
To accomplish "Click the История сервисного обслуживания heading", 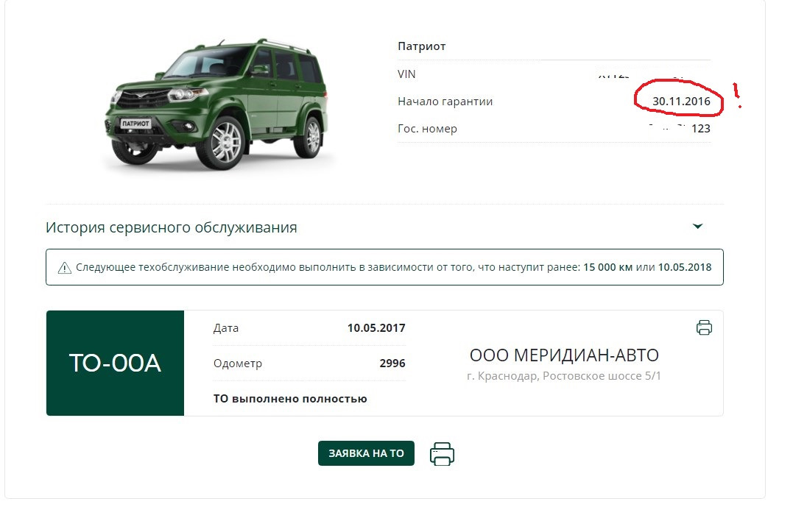I will 172,227.
